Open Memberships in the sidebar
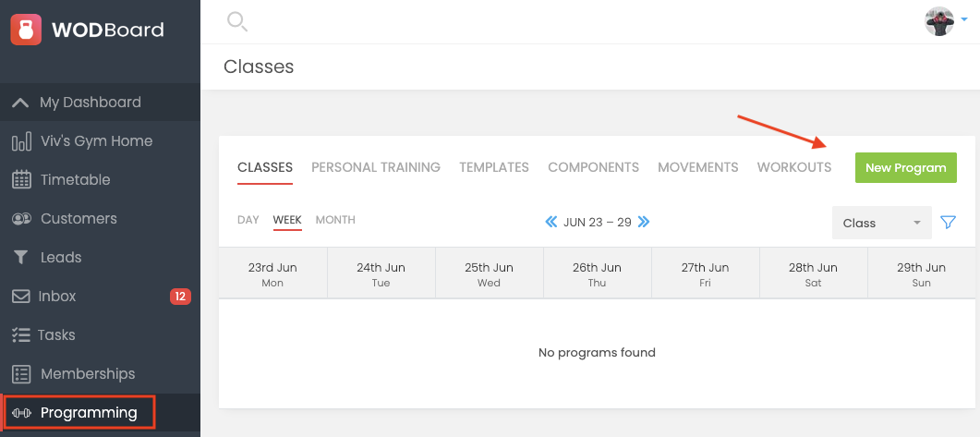980x437 pixels. (x=100, y=373)
